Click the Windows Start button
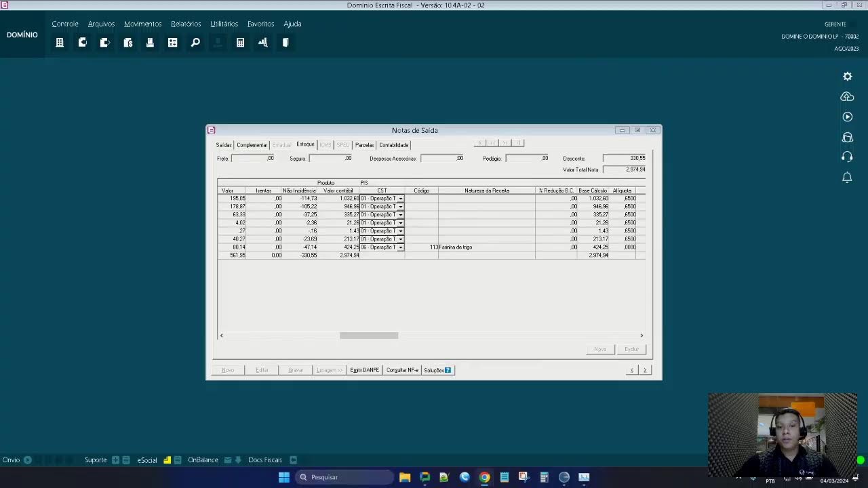Screen dimensions: 868x488 (x=284, y=477)
